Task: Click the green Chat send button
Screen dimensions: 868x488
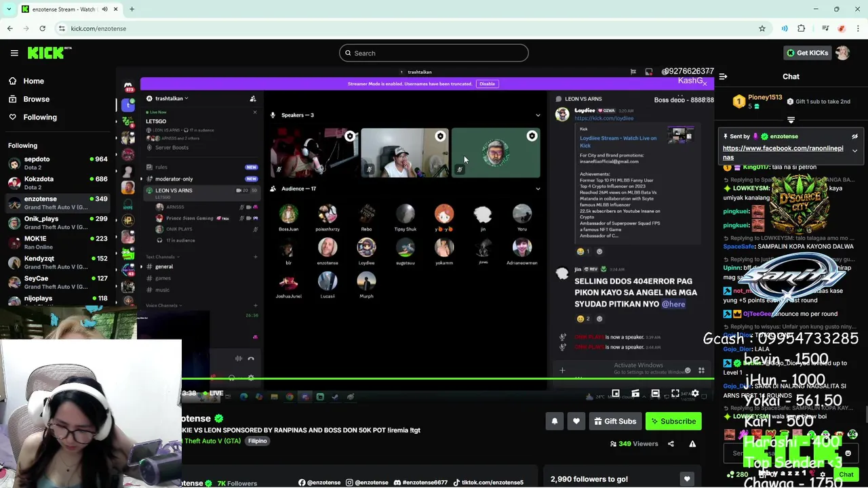Action: (x=846, y=474)
